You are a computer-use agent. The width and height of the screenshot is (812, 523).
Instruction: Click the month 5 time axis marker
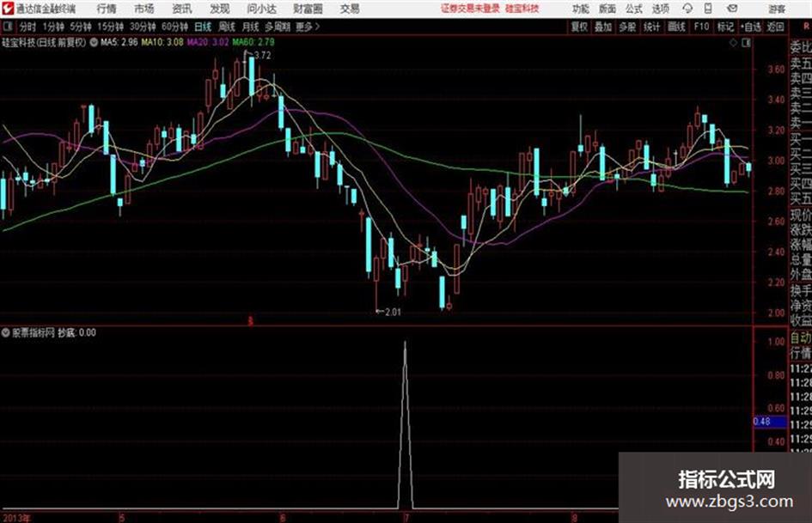pyautogui.click(x=121, y=518)
